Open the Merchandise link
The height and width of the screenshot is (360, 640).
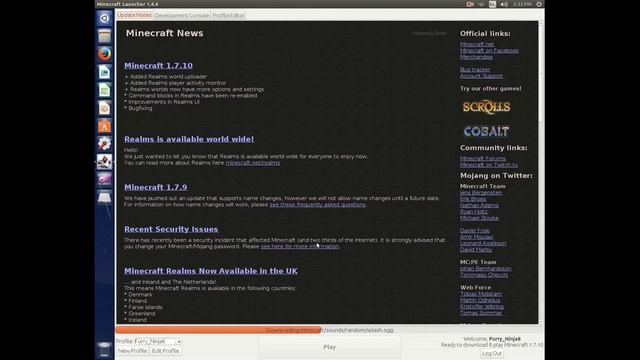(x=476, y=57)
